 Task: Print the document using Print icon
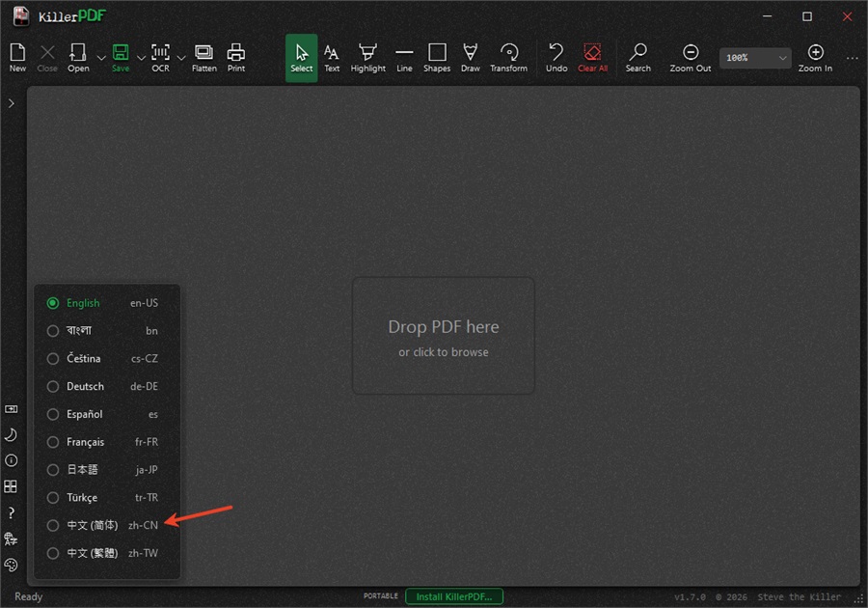[x=236, y=58]
